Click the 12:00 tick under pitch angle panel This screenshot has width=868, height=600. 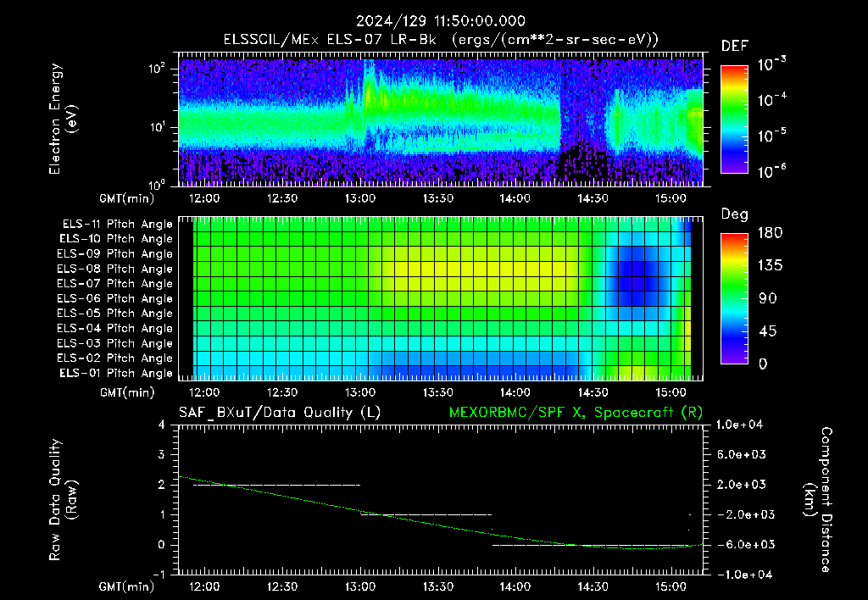pyautogui.click(x=204, y=393)
